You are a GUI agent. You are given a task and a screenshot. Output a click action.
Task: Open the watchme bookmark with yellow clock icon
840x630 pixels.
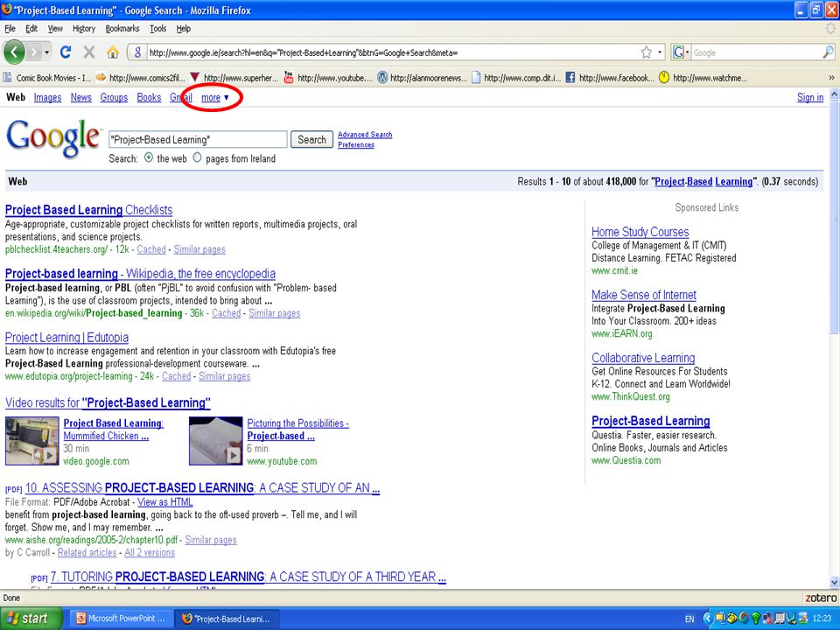pos(703,78)
